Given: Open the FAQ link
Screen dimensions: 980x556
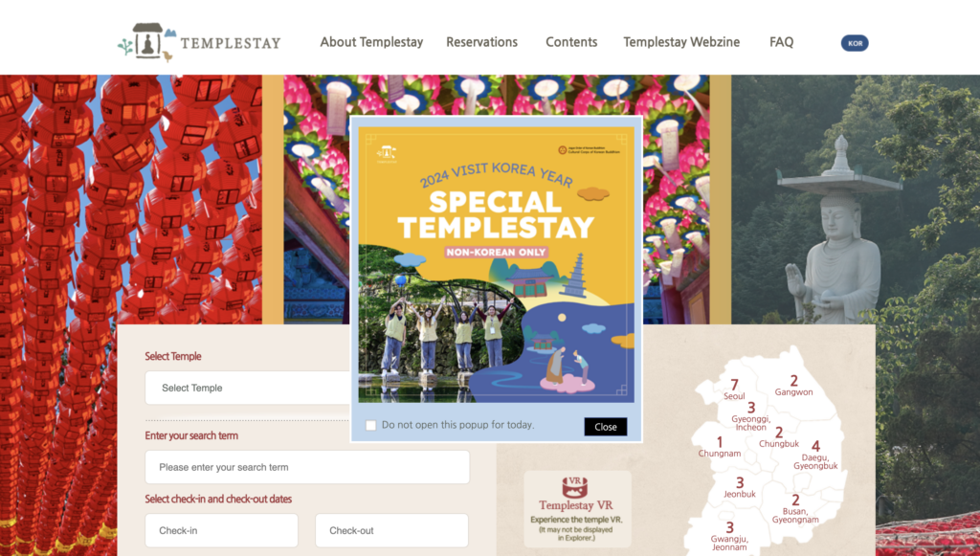Looking at the screenshot, I should click(x=781, y=42).
